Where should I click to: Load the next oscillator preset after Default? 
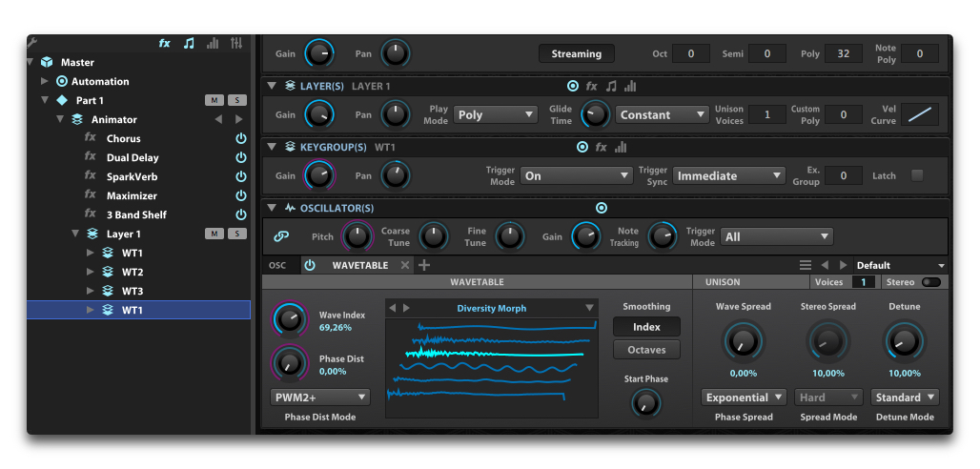[x=843, y=265]
